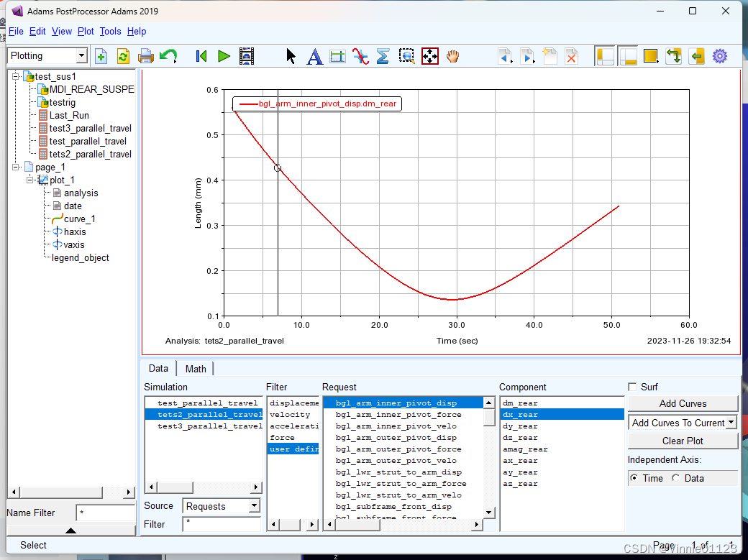Select the Data independent axis radio button
Screen dimensions: 748x560
675,478
